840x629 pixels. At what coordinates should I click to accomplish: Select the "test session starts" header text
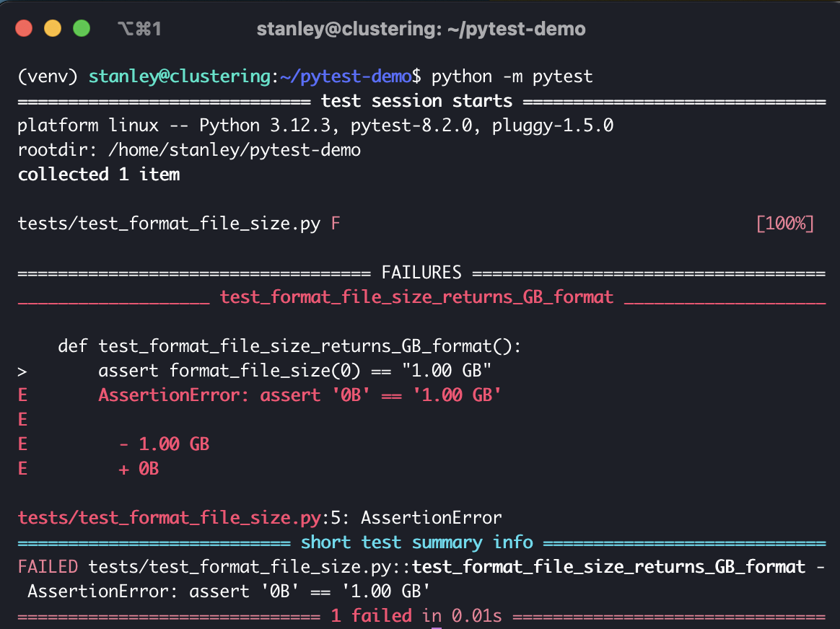(x=416, y=101)
